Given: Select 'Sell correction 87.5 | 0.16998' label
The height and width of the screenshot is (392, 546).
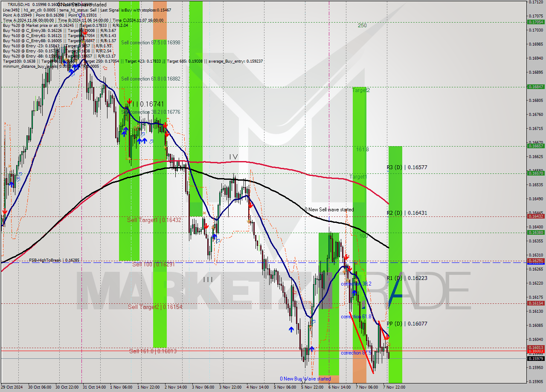Looking at the screenshot, I should pyautogui.click(x=151, y=43).
